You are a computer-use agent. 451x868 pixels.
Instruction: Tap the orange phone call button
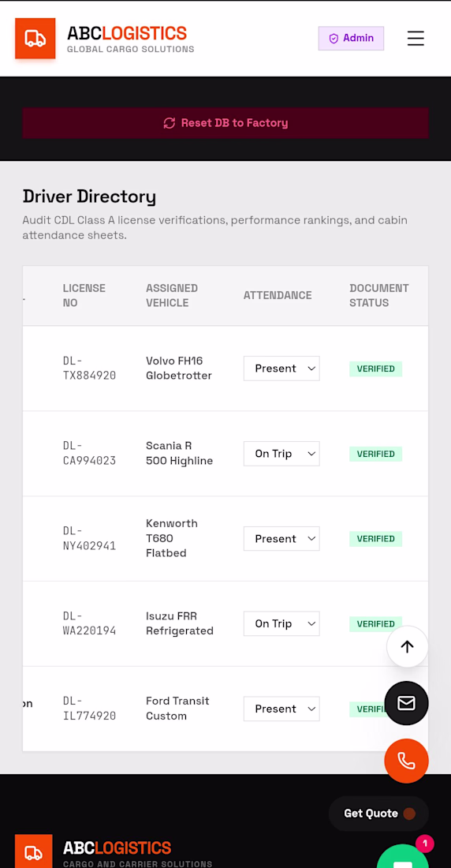[x=406, y=761]
